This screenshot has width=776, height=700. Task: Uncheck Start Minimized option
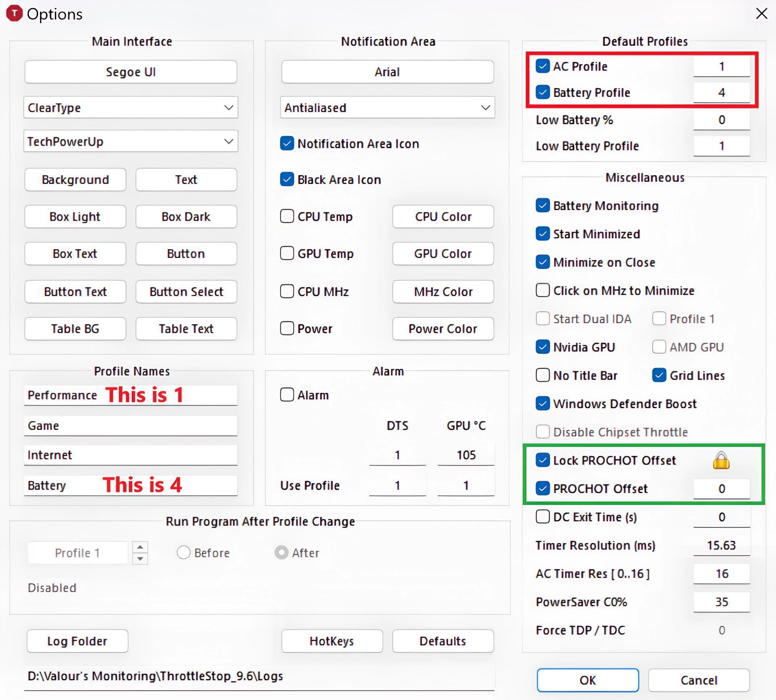[x=542, y=234]
